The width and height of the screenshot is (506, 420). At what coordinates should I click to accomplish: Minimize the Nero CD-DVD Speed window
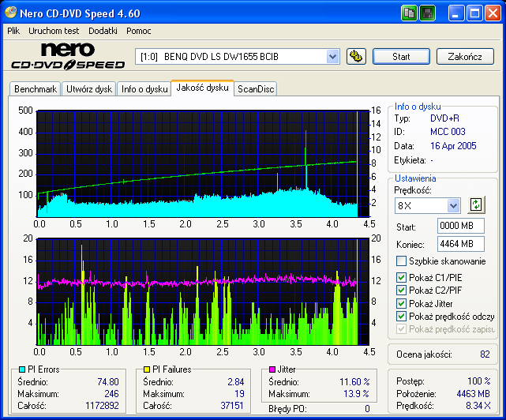point(455,13)
